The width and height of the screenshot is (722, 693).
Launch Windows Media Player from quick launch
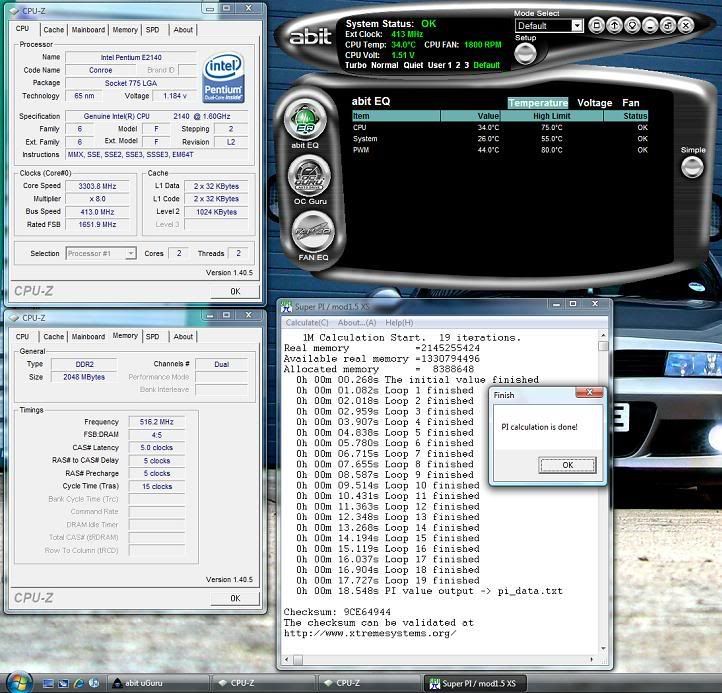(94, 683)
